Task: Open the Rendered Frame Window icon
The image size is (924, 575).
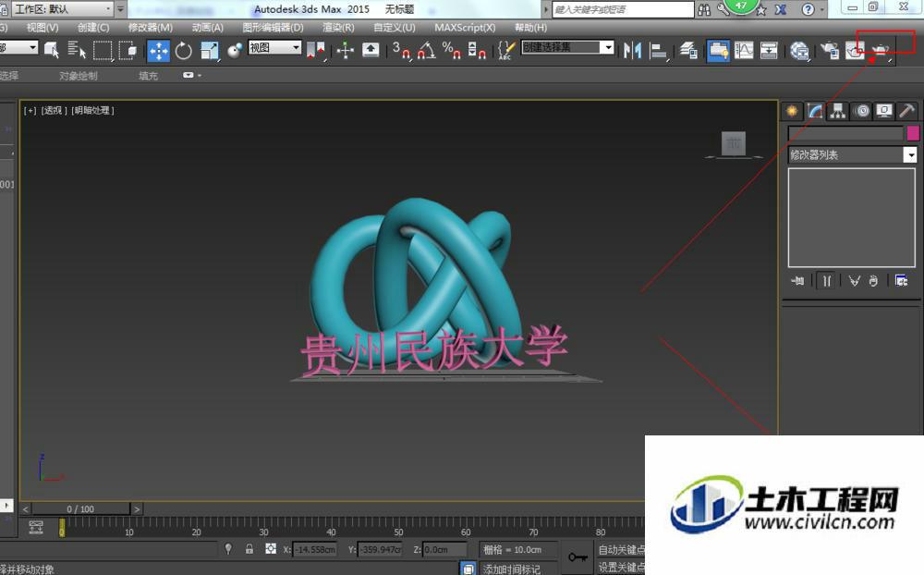Action: click(855, 50)
